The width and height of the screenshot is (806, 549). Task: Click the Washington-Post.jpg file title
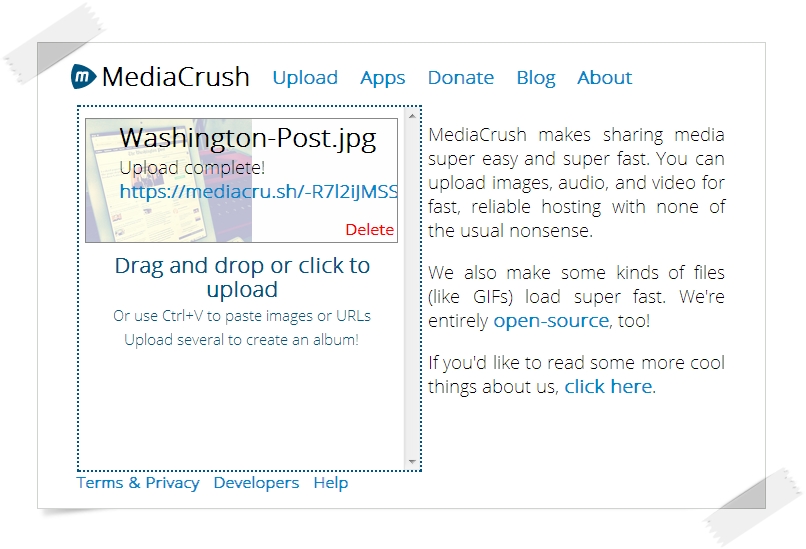[x=248, y=138]
